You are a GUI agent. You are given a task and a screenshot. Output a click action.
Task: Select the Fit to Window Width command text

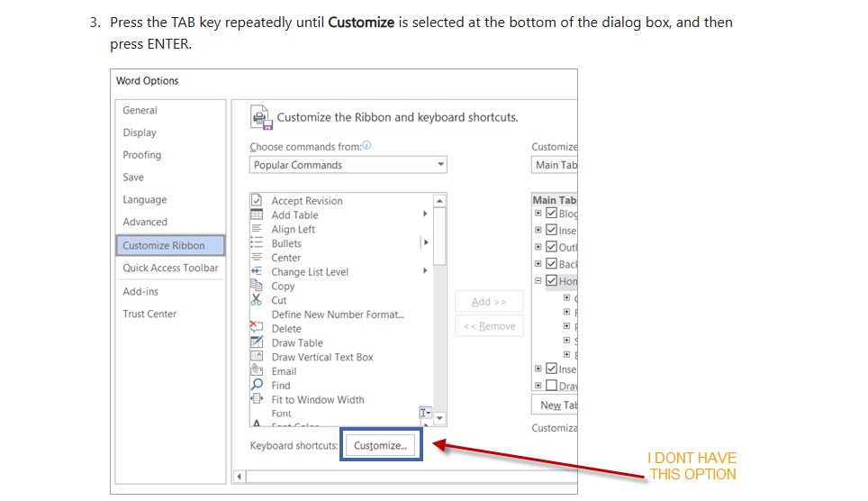point(318,399)
